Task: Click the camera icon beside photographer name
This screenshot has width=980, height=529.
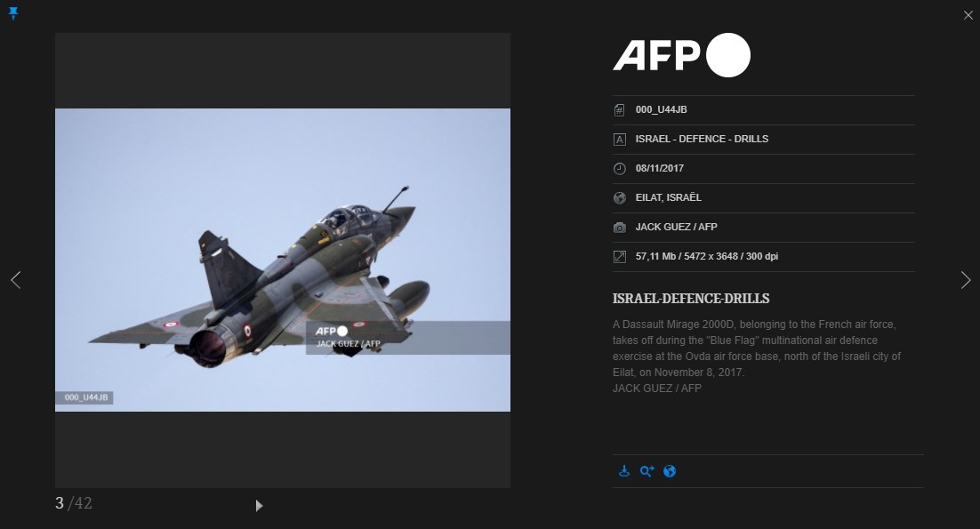Action: (x=620, y=228)
